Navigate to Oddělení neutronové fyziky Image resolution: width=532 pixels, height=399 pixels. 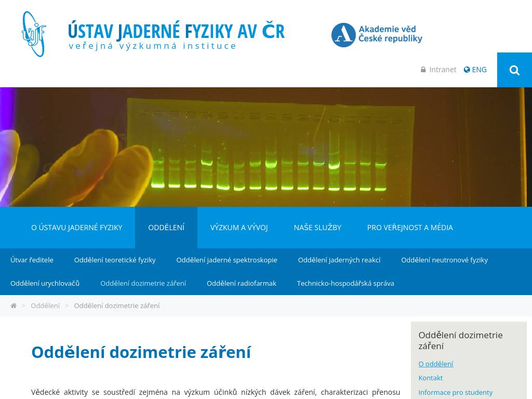(444, 260)
